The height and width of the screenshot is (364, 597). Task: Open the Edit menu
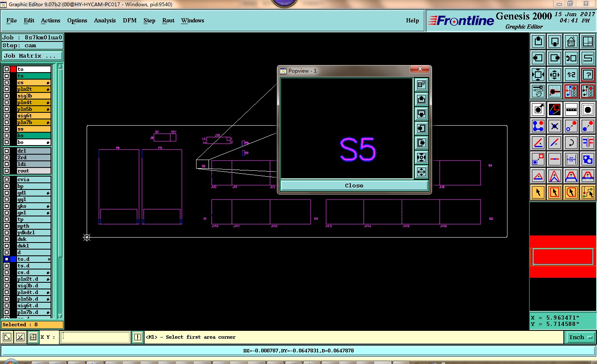click(x=29, y=20)
